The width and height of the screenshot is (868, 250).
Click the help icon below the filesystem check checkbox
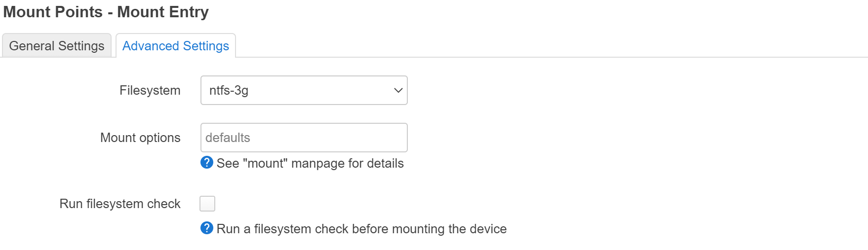pyautogui.click(x=207, y=228)
